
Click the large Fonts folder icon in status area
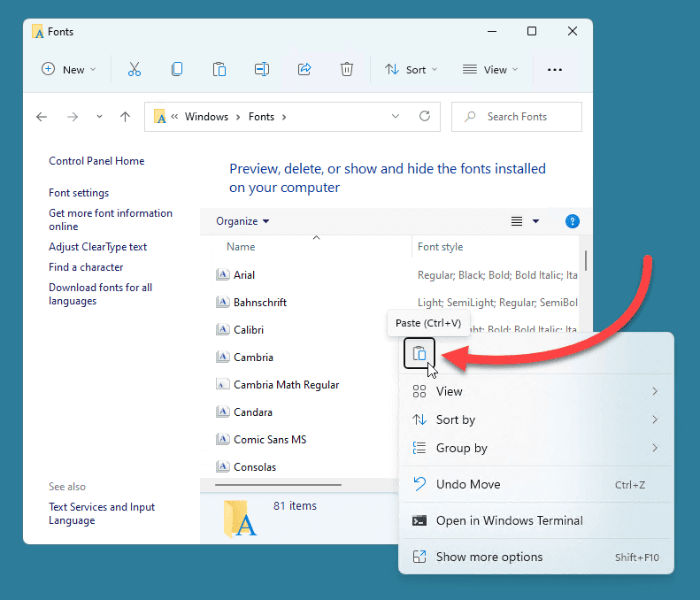[x=240, y=519]
